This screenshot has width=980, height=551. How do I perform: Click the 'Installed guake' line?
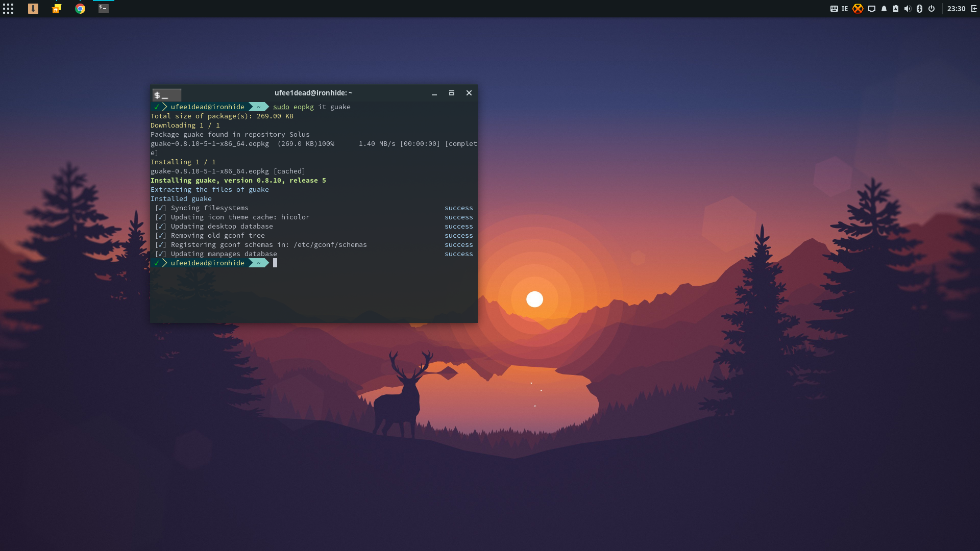click(x=181, y=199)
